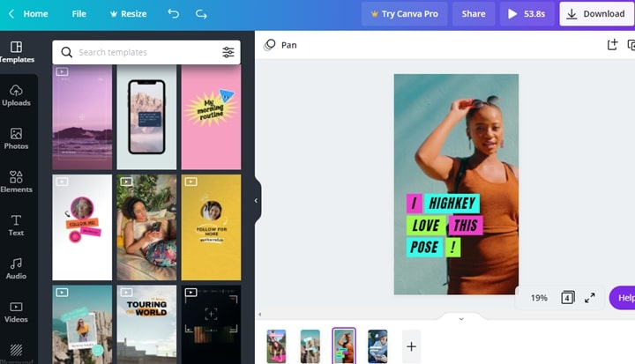Select the first page thumbnail
This screenshot has width=635, height=364.
(276, 346)
